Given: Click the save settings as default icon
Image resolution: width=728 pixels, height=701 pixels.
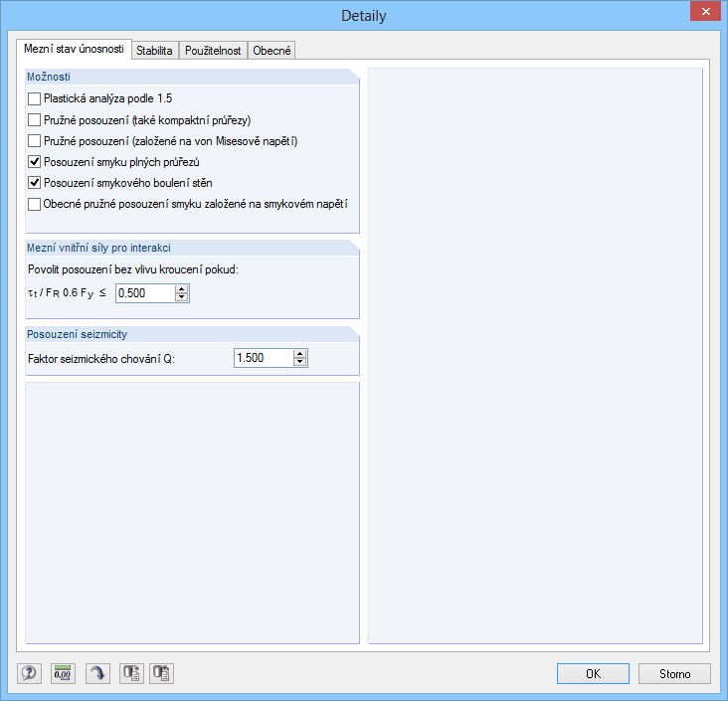Looking at the screenshot, I should click(161, 673).
